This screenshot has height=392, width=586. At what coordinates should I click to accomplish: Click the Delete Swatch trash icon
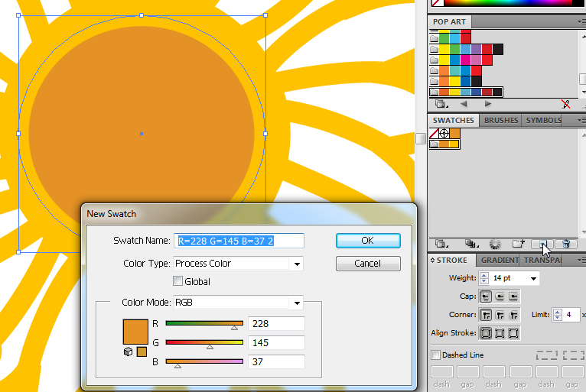tap(565, 244)
